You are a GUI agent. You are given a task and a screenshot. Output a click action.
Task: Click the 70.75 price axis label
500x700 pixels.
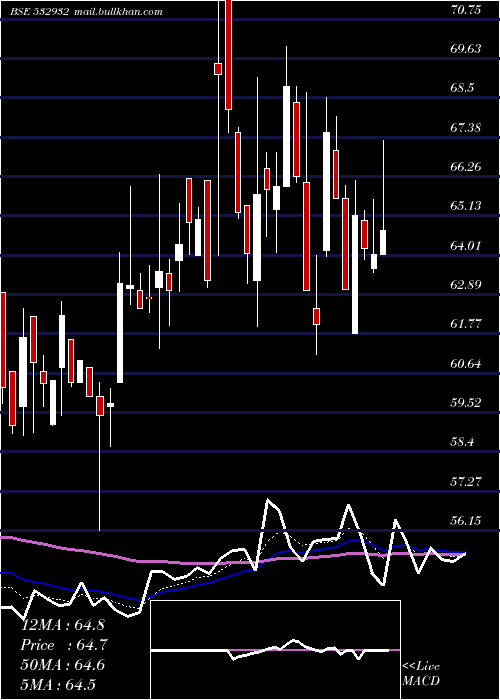[466, 9]
